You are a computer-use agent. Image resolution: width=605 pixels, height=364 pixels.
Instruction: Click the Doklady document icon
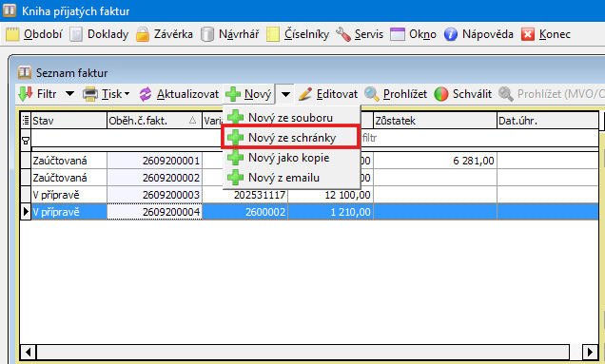pos(76,34)
